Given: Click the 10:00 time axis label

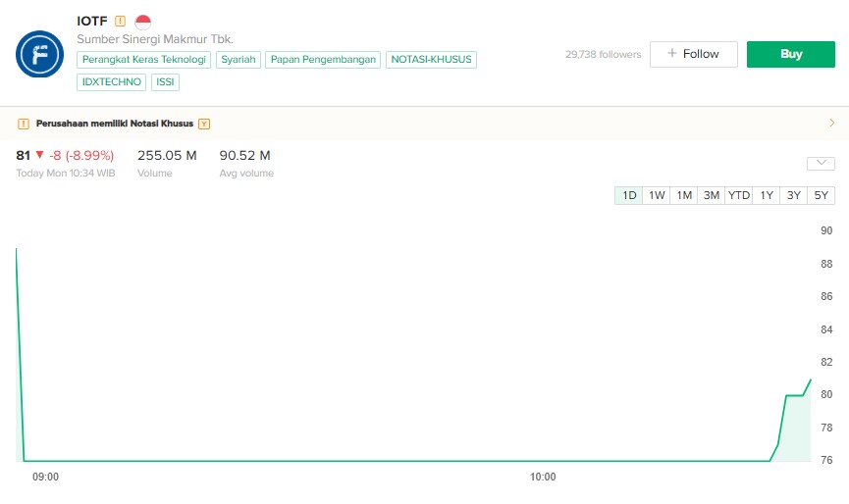Looking at the screenshot, I should [x=543, y=477].
